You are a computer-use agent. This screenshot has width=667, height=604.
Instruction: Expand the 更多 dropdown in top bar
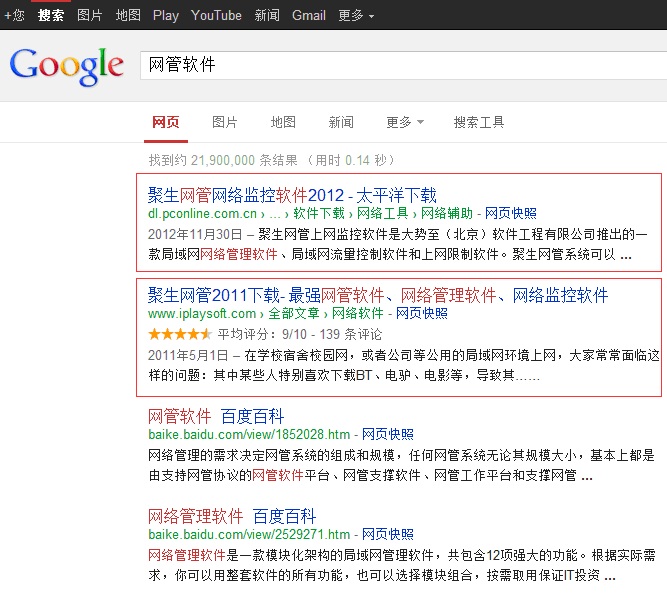pos(356,15)
